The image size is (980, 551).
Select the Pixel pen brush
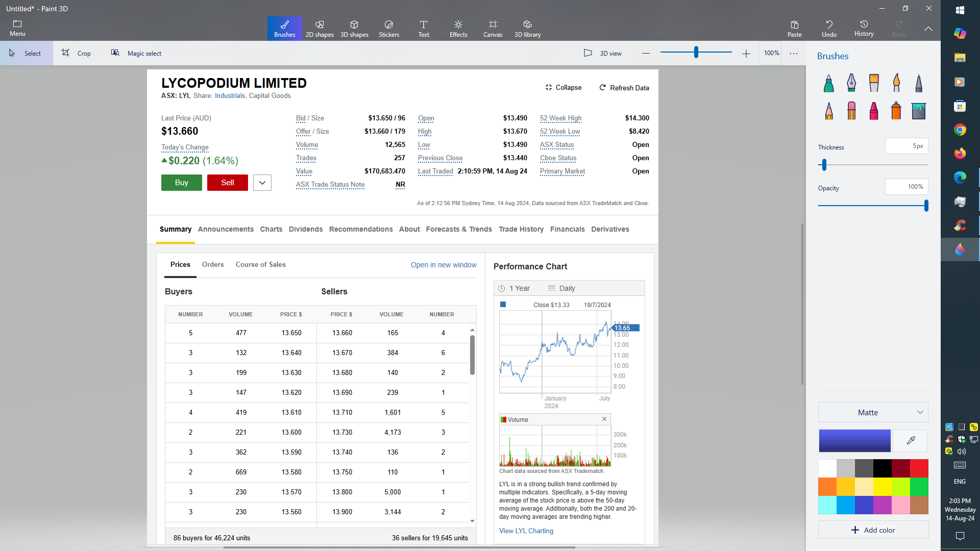pos(919,83)
